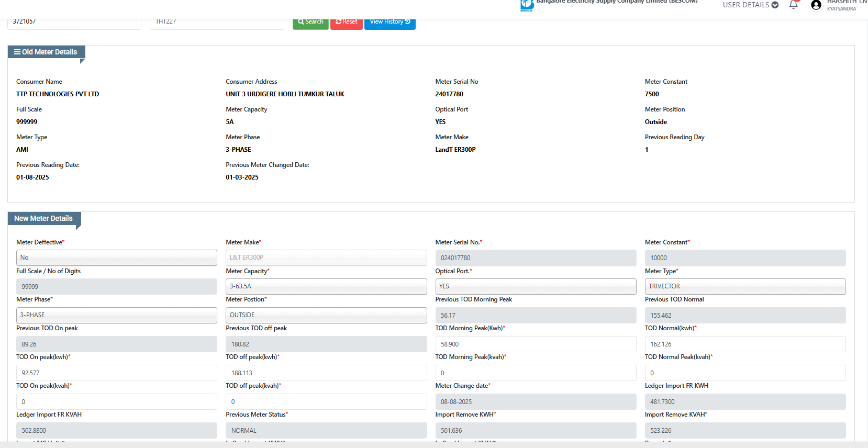
Task: Open the Meter Postion OUTSIDE dropdown
Action: coord(326,315)
